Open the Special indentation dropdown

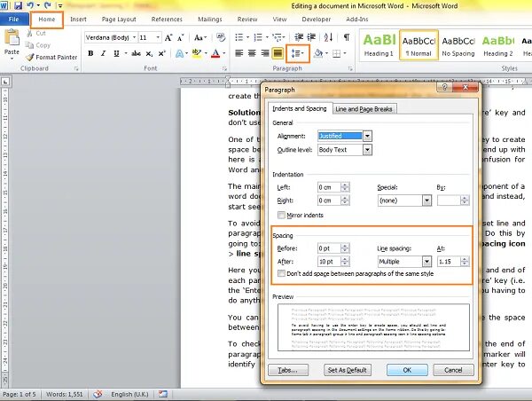click(x=426, y=200)
